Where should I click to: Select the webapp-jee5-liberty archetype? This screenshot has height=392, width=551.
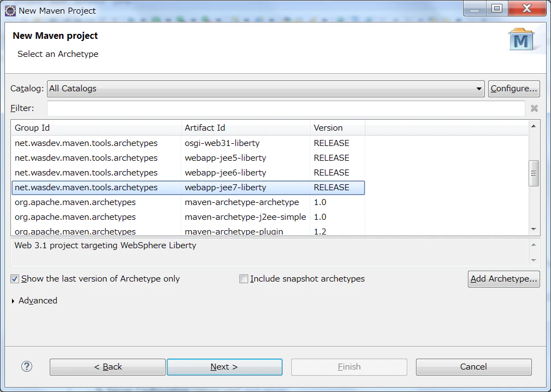point(189,158)
